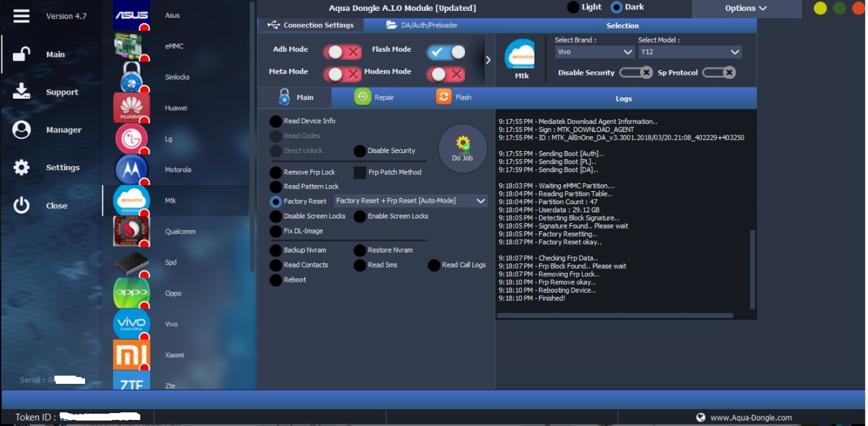This screenshot has height=426, width=868.
Task: Click the globe icon beside www.Aqua-Dongle.com
Action: pyautogui.click(x=701, y=417)
